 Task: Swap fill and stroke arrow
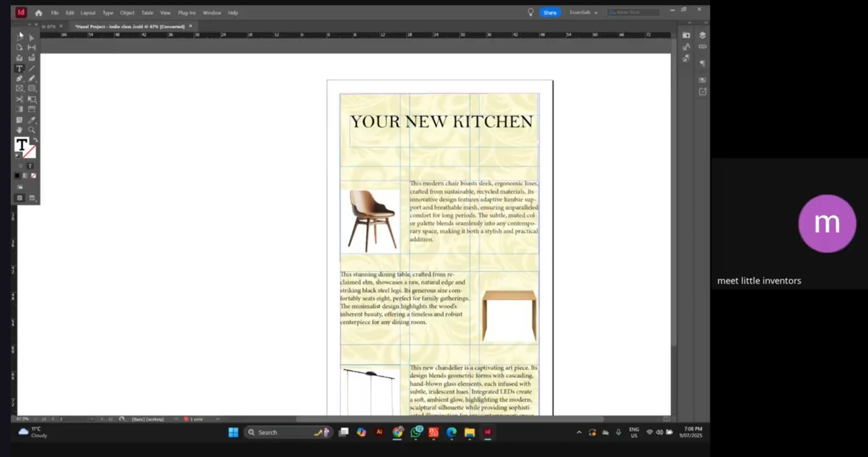(35, 140)
